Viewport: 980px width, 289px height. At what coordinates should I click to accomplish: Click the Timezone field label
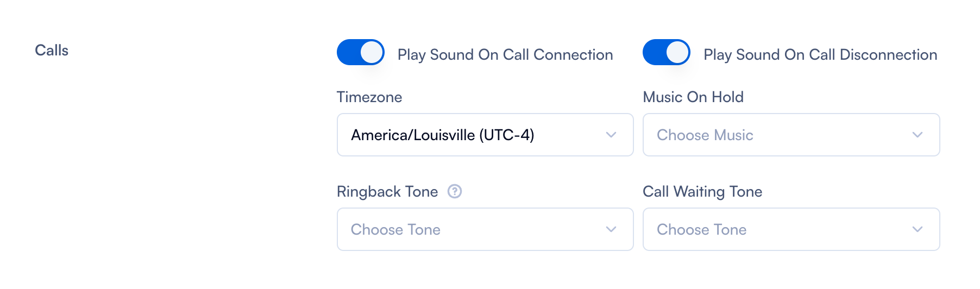click(369, 97)
